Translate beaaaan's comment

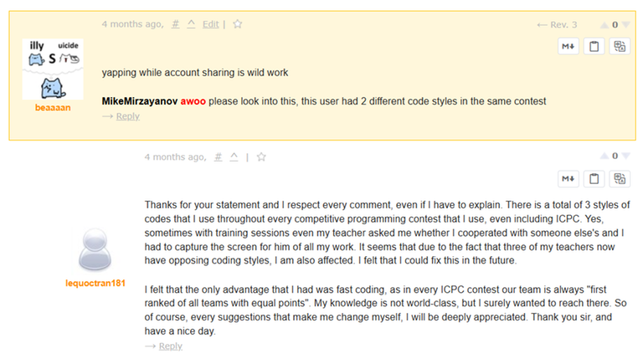click(x=620, y=47)
